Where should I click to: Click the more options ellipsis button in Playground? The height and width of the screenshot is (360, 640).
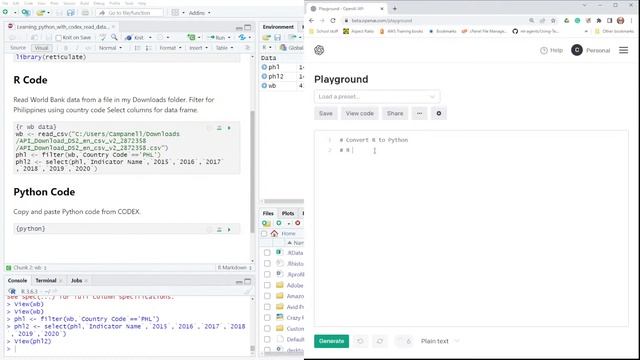click(x=419, y=113)
